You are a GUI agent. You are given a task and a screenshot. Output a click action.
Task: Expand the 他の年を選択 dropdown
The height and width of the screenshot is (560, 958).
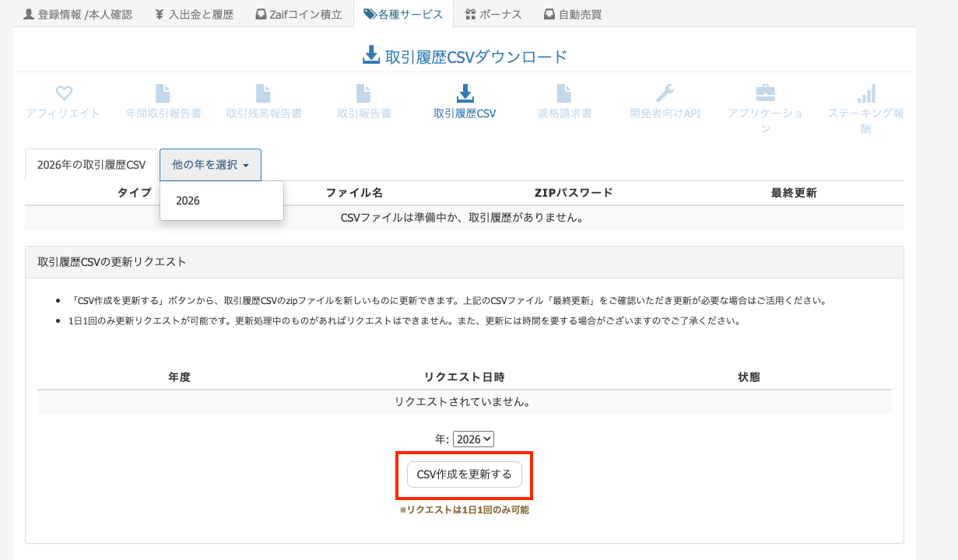point(210,165)
